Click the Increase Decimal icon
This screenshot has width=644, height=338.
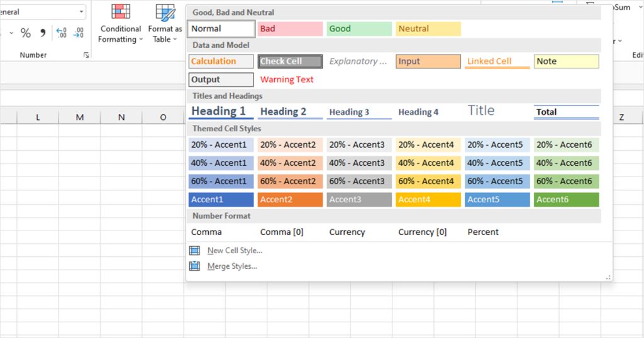[61, 33]
